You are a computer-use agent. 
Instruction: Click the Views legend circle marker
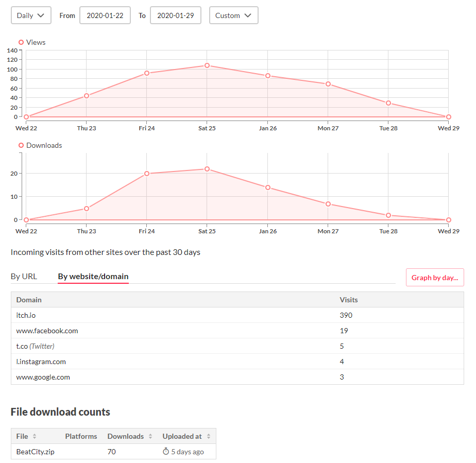point(21,42)
